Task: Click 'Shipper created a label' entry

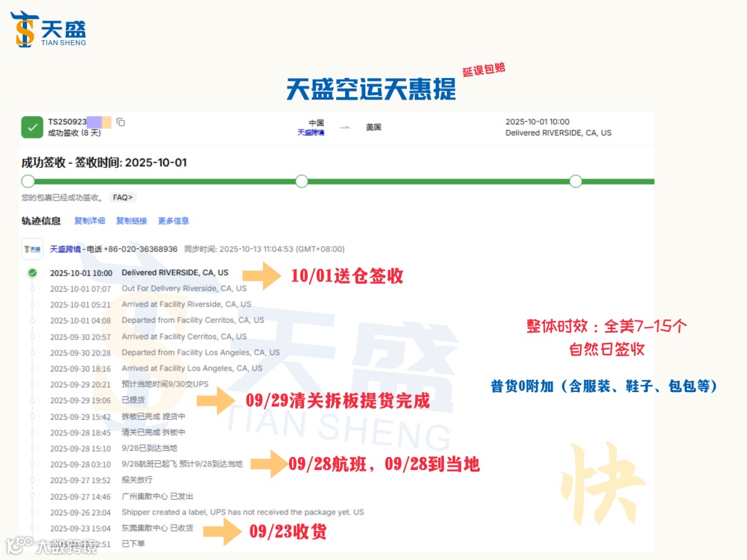Action: (243, 512)
